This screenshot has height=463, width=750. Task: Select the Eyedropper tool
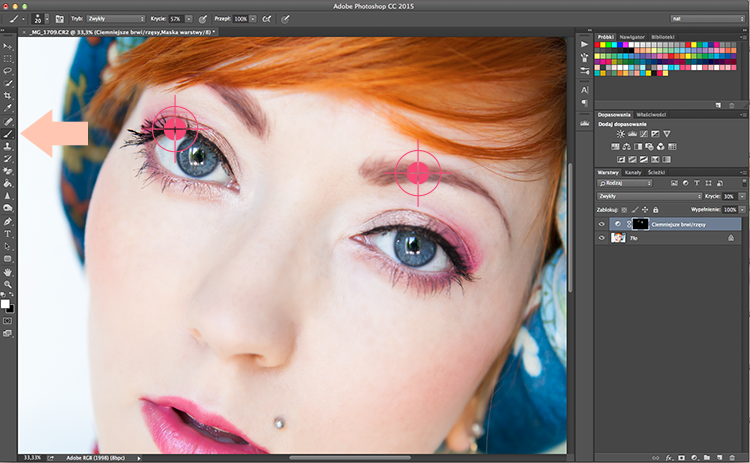8,108
